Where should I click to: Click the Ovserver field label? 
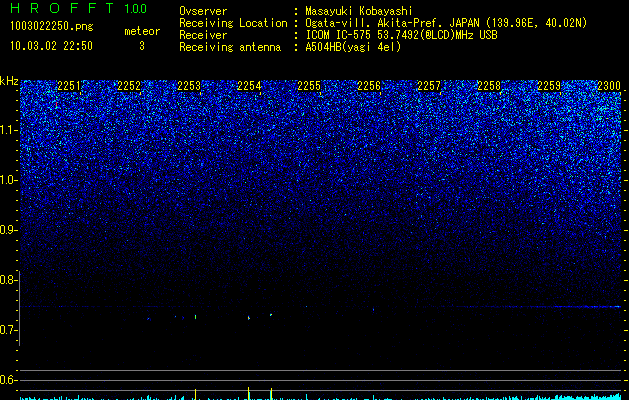(x=203, y=11)
